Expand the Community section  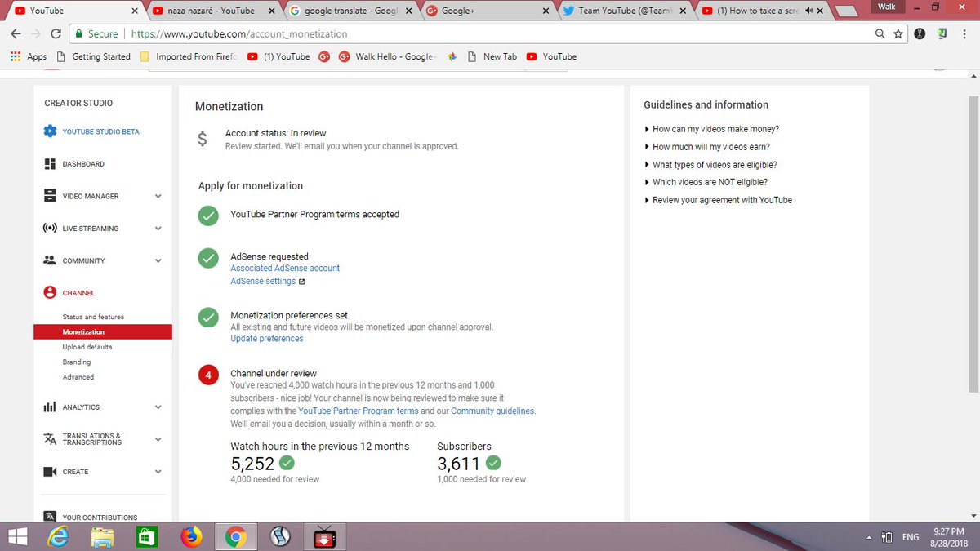pyautogui.click(x=158, y=260)
